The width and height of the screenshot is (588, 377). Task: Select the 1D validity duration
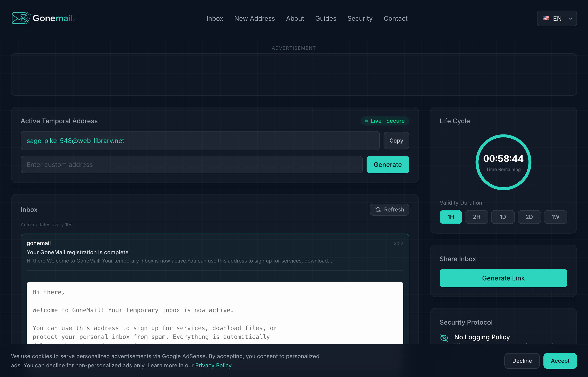tap(503, 217)
